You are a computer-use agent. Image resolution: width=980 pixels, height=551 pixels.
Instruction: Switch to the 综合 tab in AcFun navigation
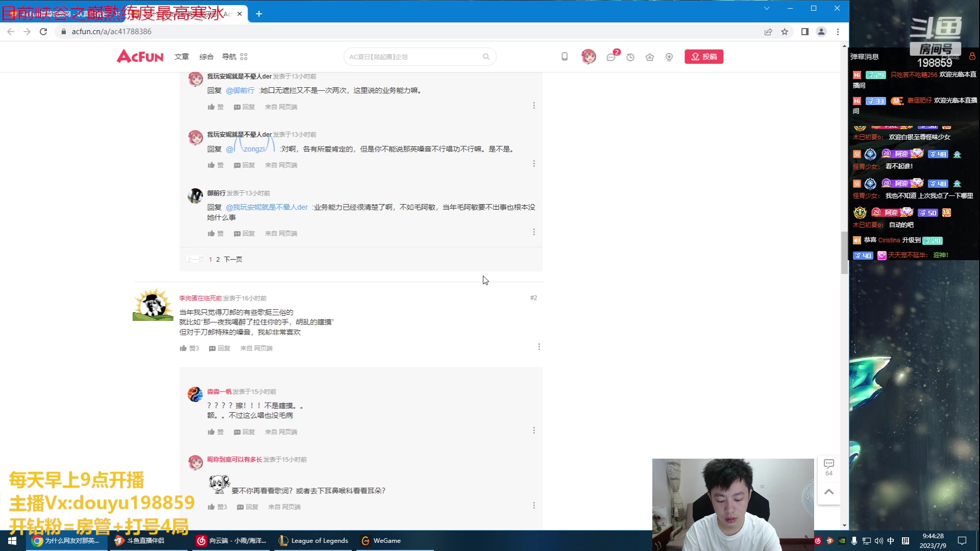206,57
